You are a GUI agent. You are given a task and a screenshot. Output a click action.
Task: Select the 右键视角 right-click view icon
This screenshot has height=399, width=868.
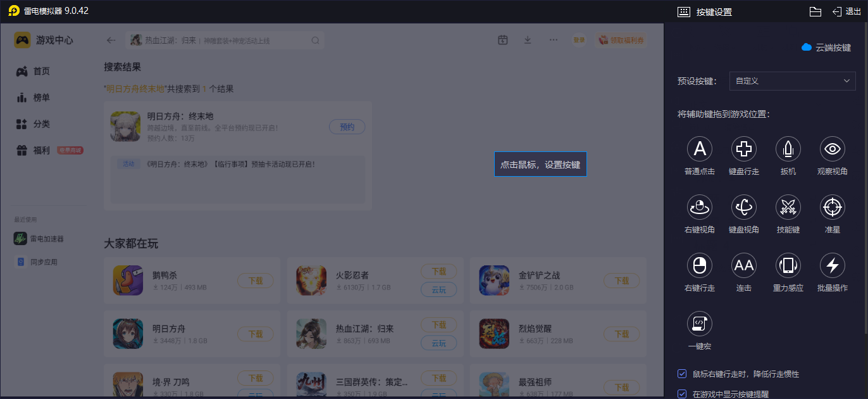(x=700, y=206)
